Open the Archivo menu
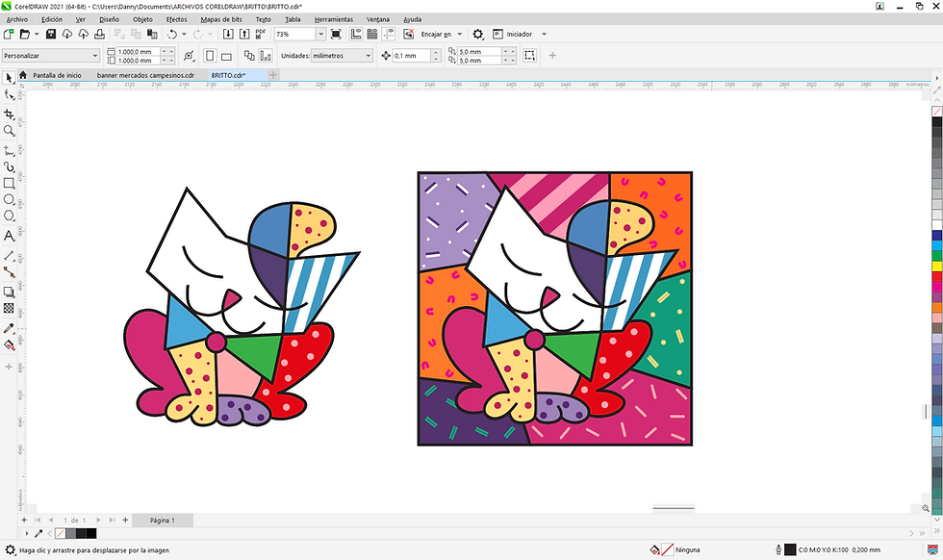The height and width of the screenshot is (560, 943). 17,19
